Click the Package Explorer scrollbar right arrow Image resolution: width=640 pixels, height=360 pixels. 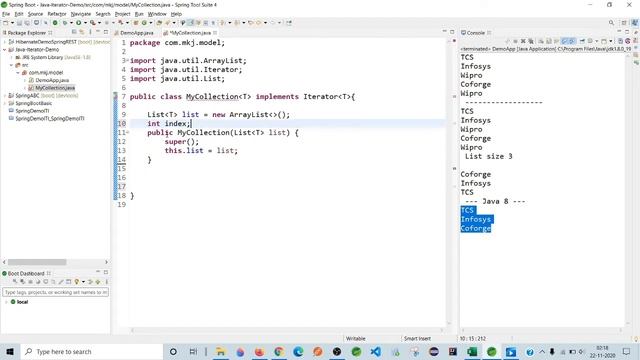106,262
